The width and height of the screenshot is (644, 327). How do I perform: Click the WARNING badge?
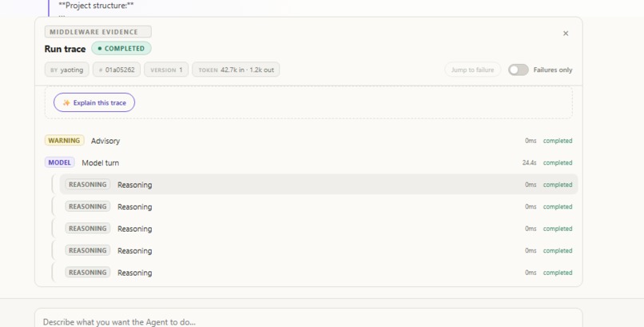[64, 141]
